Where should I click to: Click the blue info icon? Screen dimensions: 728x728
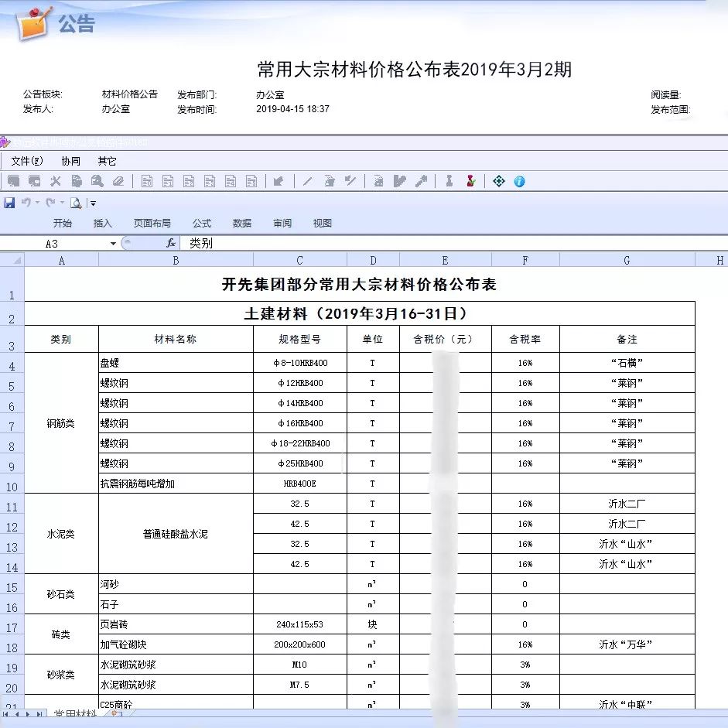tap(520, 182)
